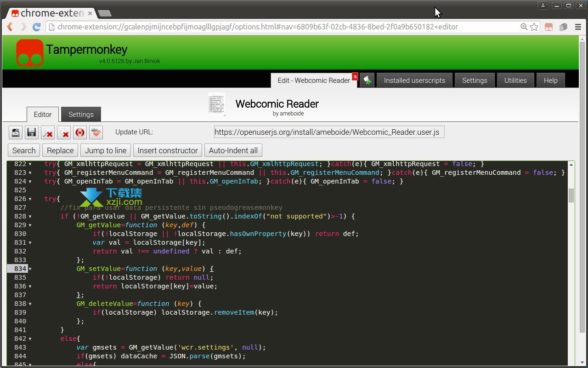Click the Replace button

(x=60, y=150)
